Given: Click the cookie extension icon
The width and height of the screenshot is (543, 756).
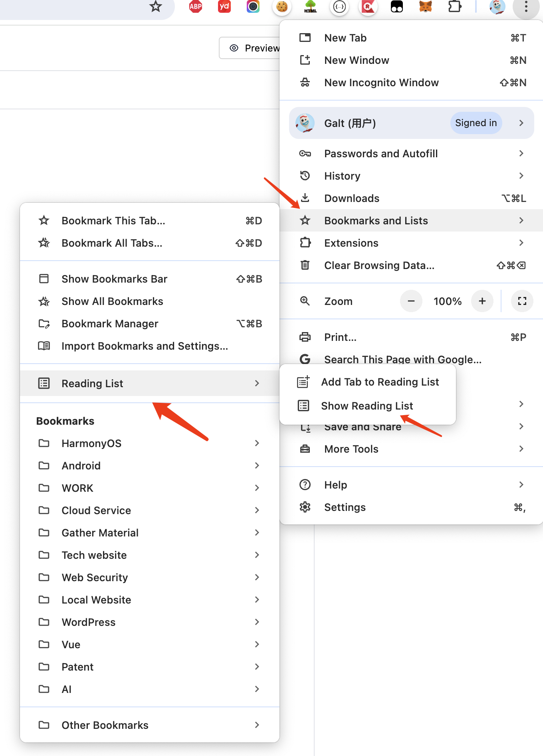Looking at the screenshot, I should (282, 6).
